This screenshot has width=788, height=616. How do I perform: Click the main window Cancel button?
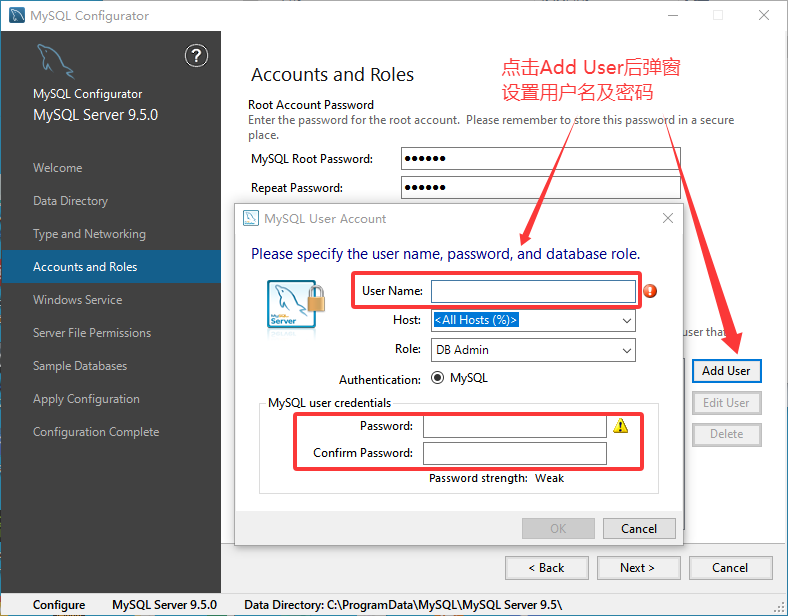[730, 568]
